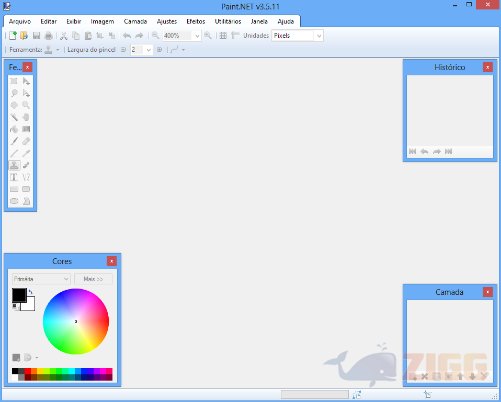Image resolution: width=501 pixels, height=402 pixels.
Task: Select the Magic Wand tool
Action: coord(14,117)
